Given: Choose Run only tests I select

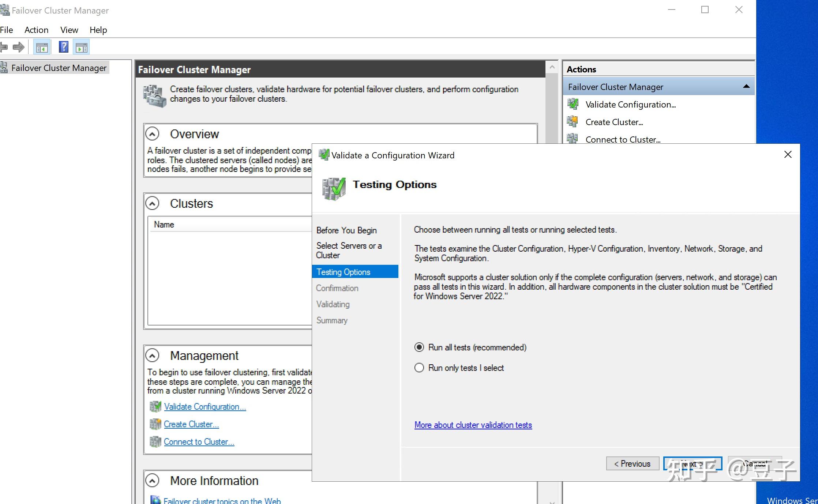Looking at the screenshot, I should pos(419,368).
